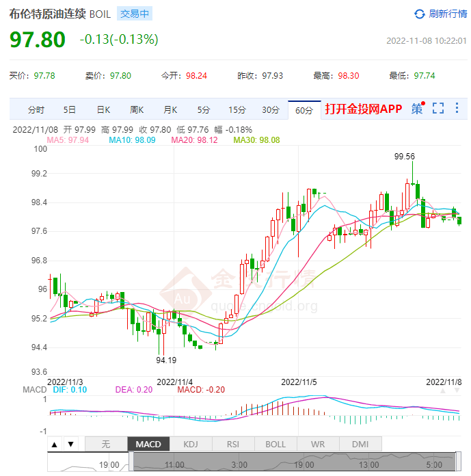471x476 pixels.
Task: Toggle fullscreen chart view icon
Action: pyautogui.click(x=438, y=109)
